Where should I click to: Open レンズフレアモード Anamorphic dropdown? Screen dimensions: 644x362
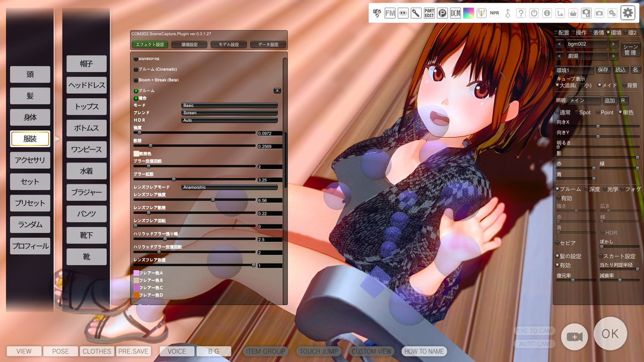[x=230, y=187]
